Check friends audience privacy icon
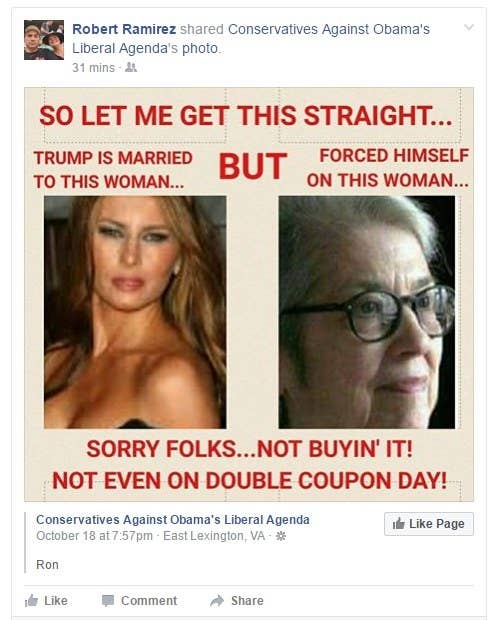496x620 pixels. click(131, 68)
